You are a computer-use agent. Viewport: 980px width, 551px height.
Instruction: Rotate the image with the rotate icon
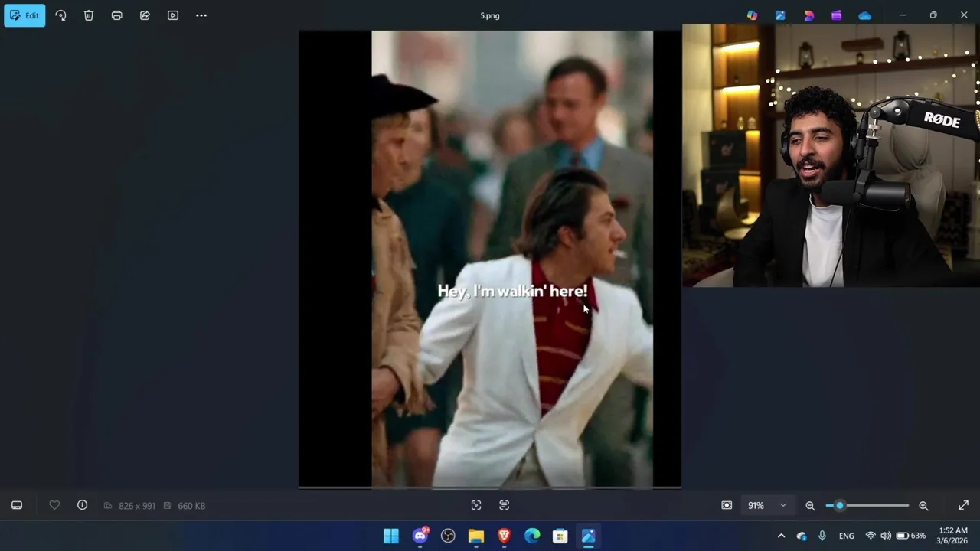60,15
